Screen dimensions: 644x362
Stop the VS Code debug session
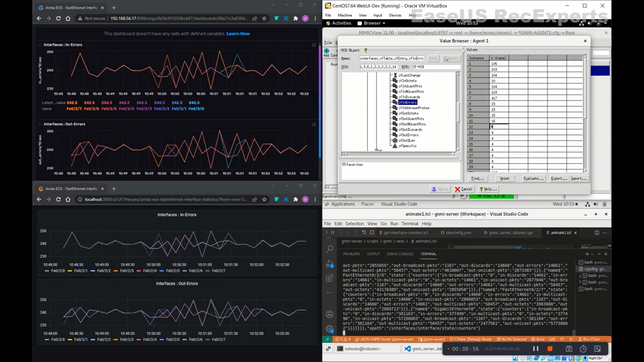click(372, 232)
